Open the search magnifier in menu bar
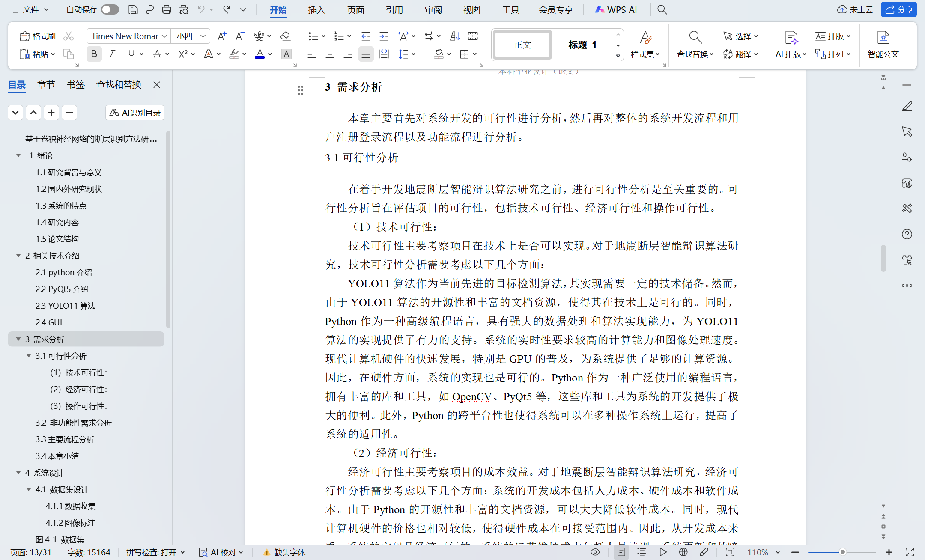Viewport: 925px width, 560px height. pos(662,9)
